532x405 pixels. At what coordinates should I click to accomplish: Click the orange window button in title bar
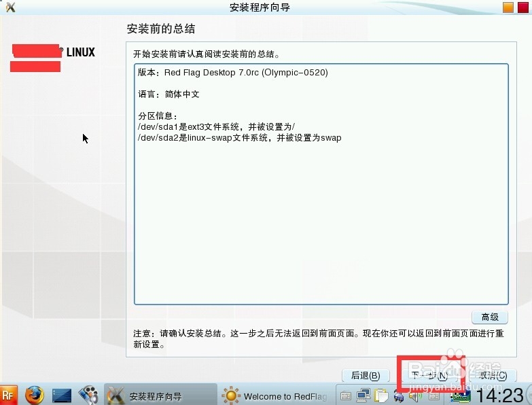[508, 7]
